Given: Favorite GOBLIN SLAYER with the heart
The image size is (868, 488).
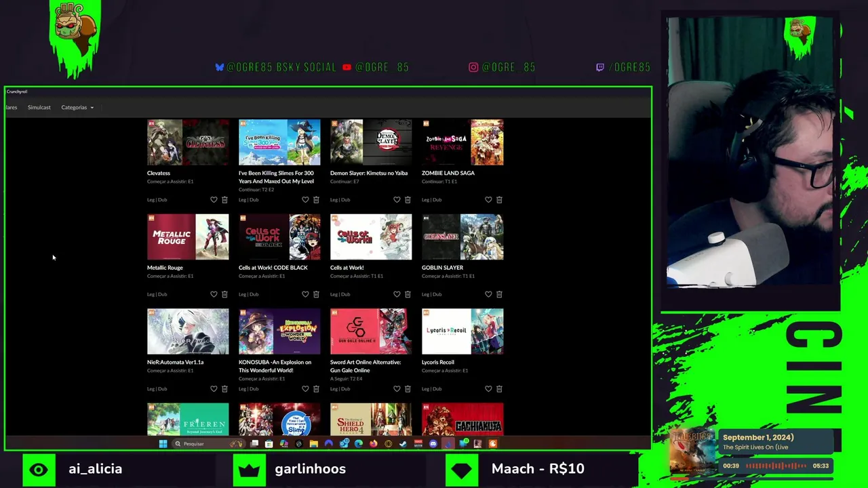Looking at the screenshot, I should tap(488, 294).
